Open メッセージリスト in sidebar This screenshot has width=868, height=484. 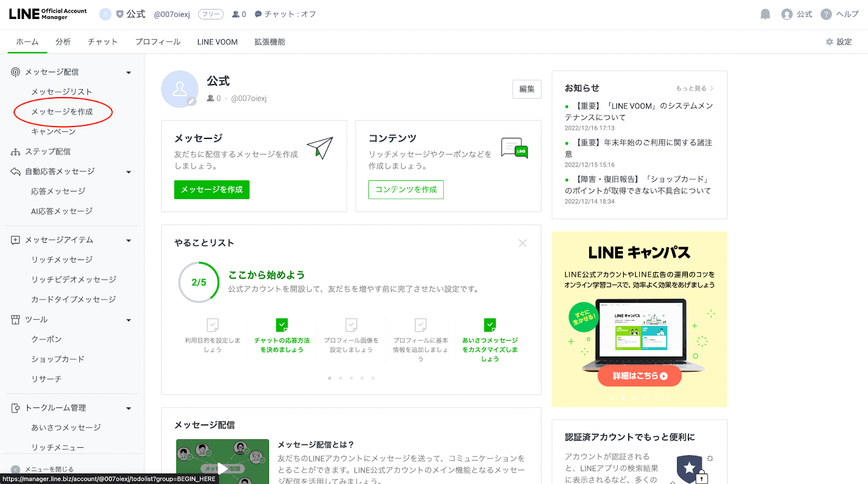[x=61, y=92]
